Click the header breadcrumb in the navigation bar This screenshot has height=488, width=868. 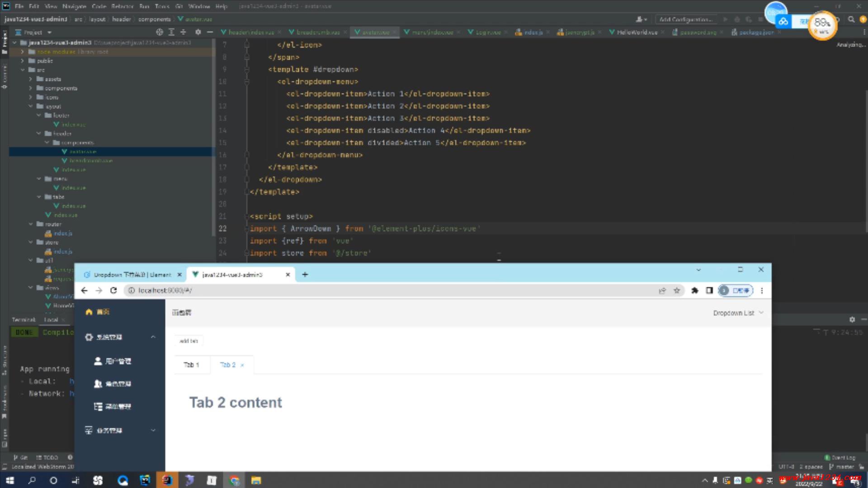(x=121, y=19)
